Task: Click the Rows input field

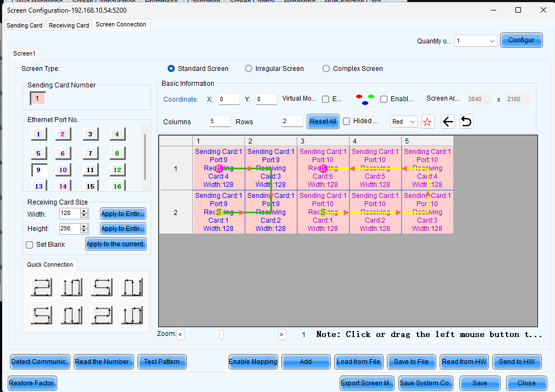Action: (x=292, y=121)
